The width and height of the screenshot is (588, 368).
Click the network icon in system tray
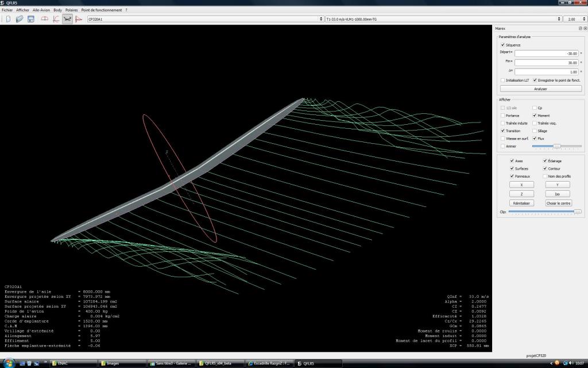(565, 363)
